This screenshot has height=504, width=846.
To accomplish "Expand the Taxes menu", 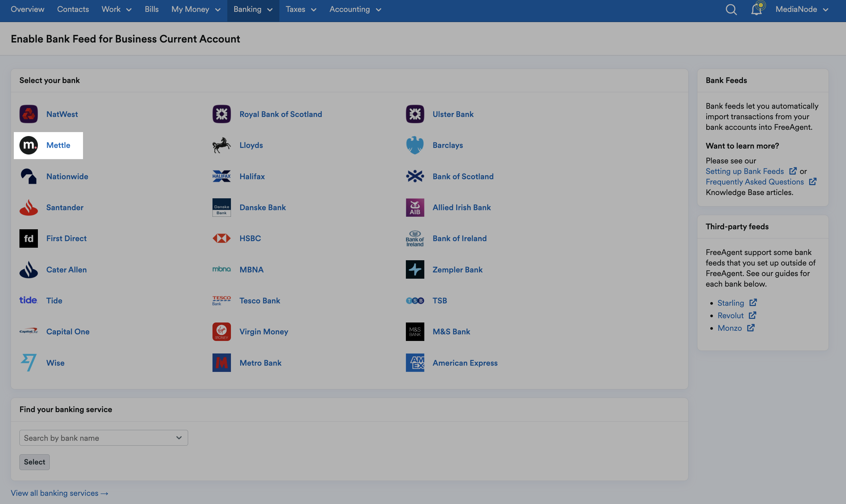I will coord(301,10).
